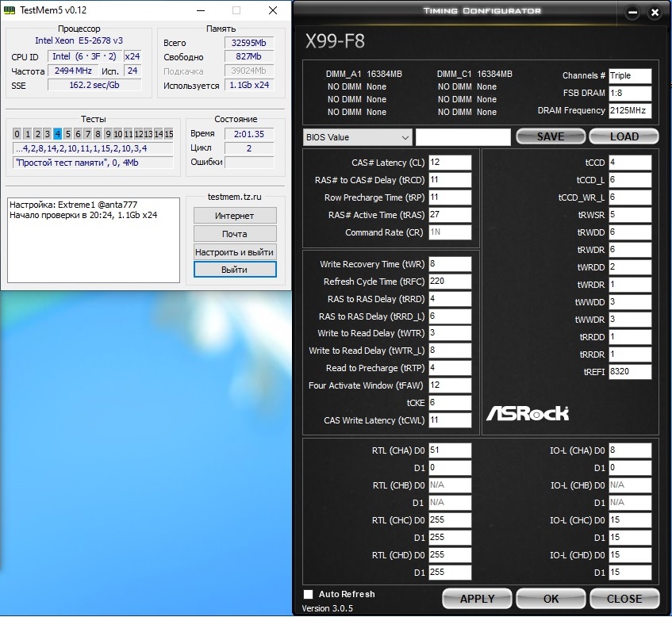Open the BIOS Value dropdown
Image resolution: width=672 pixels, height=617 pixels.
pos(358,137)
